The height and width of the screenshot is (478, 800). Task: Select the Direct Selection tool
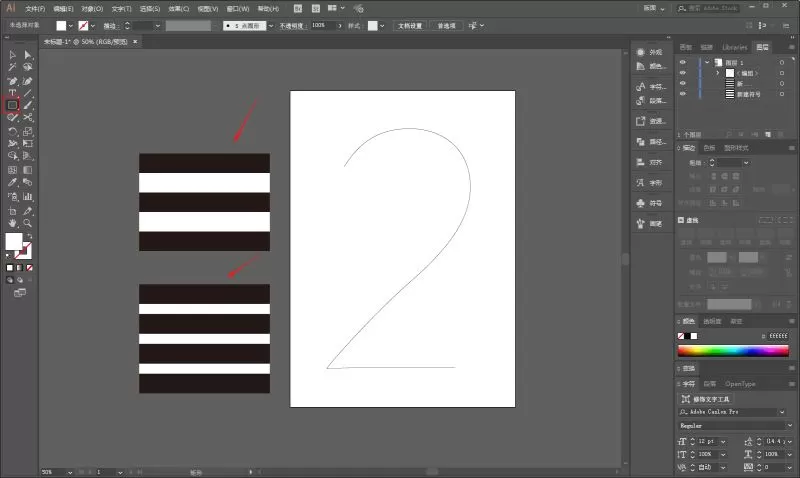[x=28, y=55]
